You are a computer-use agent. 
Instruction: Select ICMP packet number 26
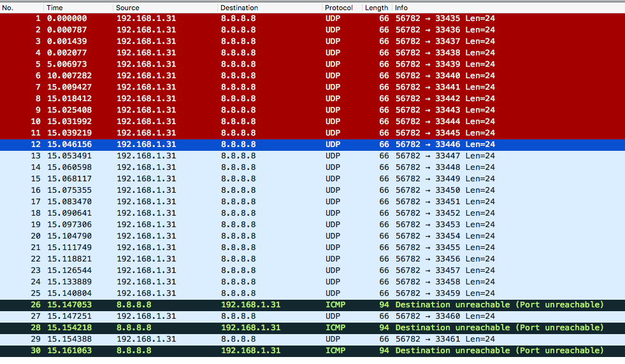click(255, 305)
